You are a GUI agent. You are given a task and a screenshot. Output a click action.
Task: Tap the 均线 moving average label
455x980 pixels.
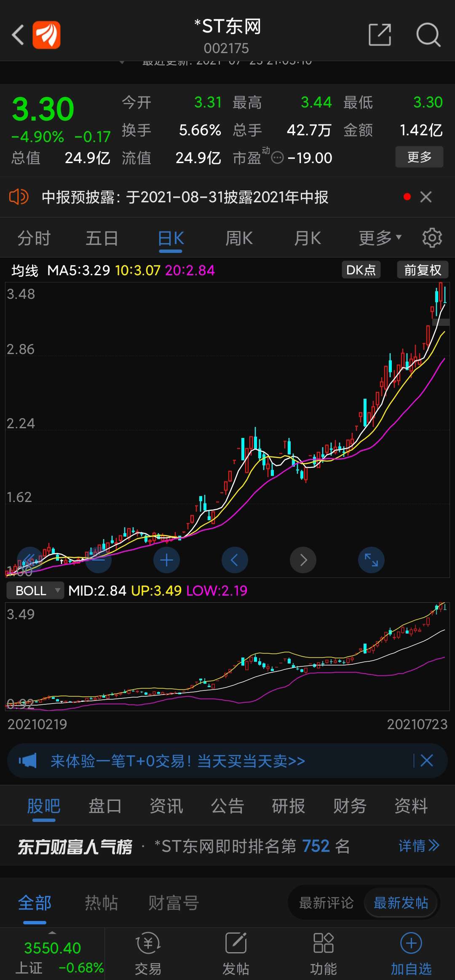25,270
